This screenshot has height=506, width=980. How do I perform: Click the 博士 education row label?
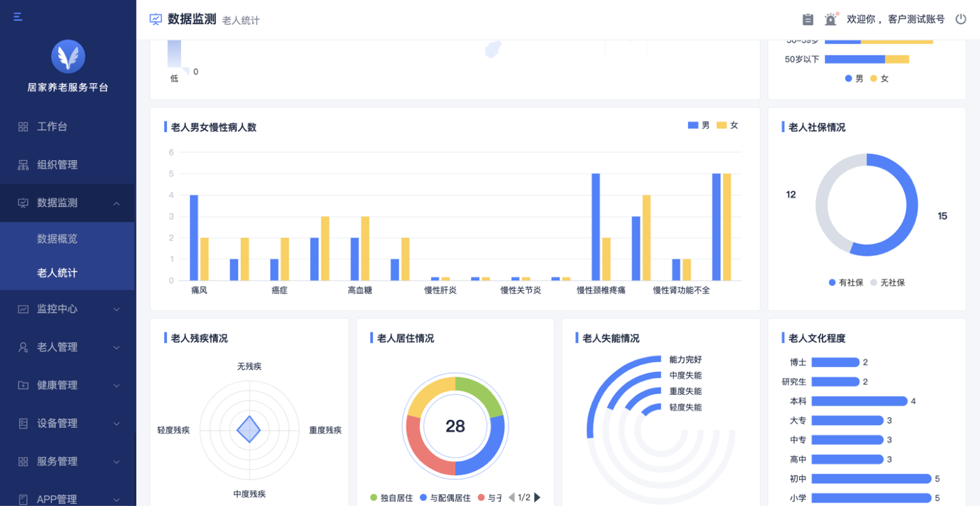coord(798,362)
